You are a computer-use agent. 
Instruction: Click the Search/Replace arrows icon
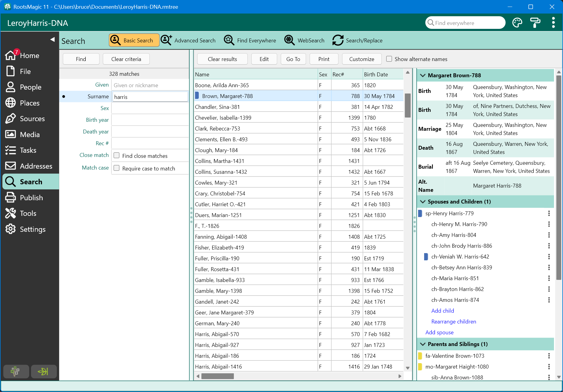point(338,40)
